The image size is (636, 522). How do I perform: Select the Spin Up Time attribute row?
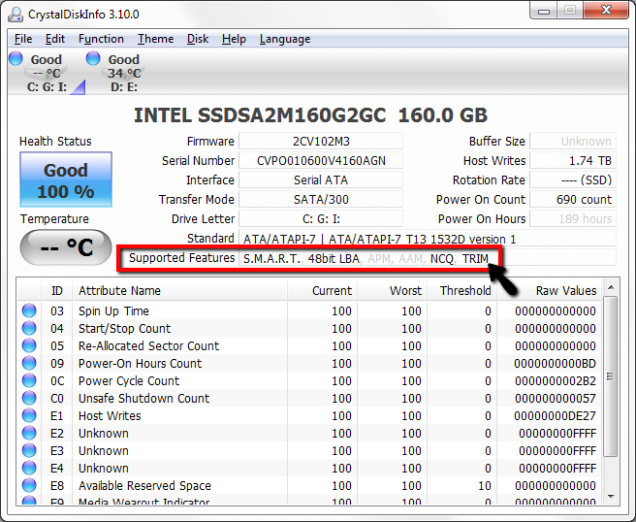coord(309,311)
